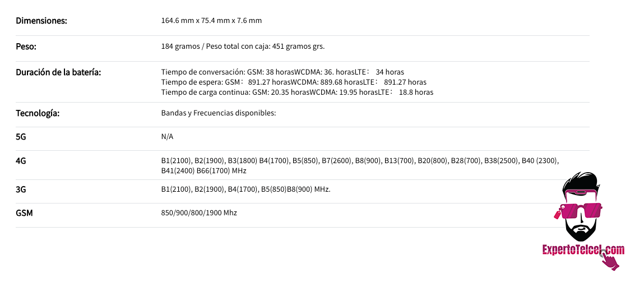This screenshot has height=282, width=644.
Task: Click the 164.6 mm dimensions value
Action: point(211,21)
